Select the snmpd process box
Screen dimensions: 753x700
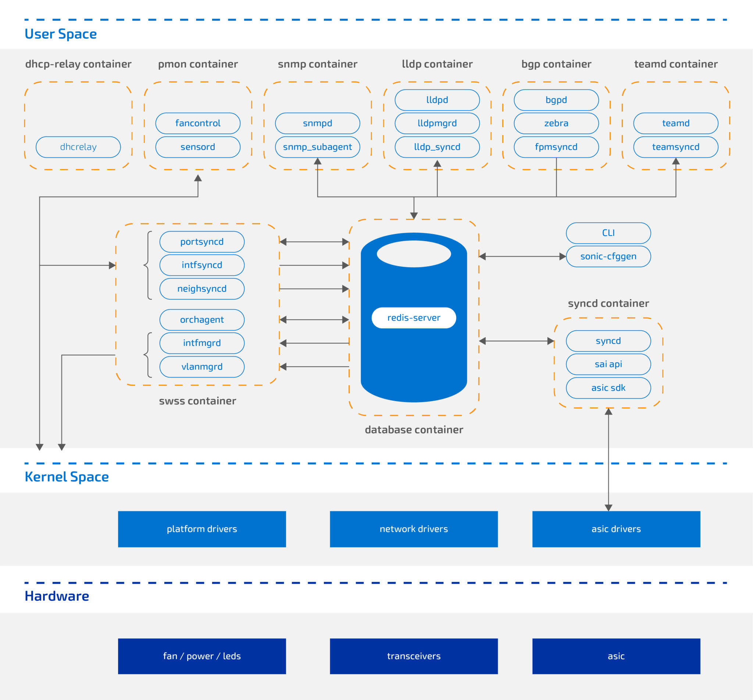(x=317, y=123)
